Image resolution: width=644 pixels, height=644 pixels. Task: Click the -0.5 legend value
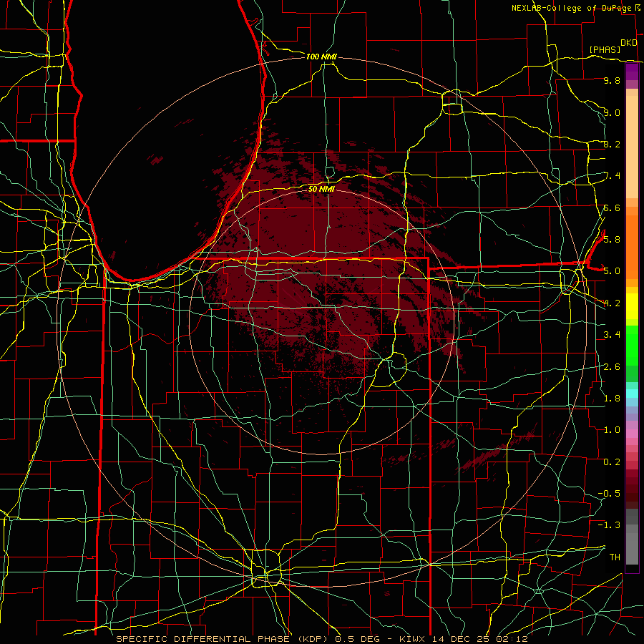pyautogui.click(x=609, y=493)
